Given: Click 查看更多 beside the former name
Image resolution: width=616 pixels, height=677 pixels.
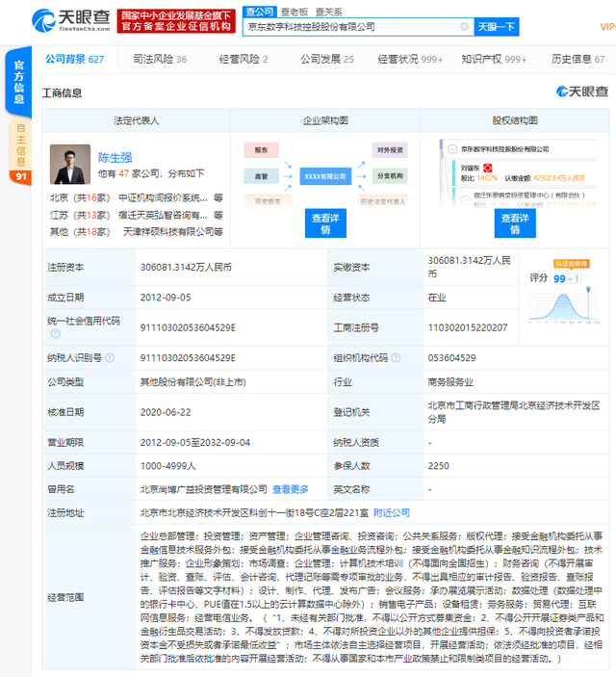Looking at the screenshot, I should pyautogui.click(x=290, y=489).
